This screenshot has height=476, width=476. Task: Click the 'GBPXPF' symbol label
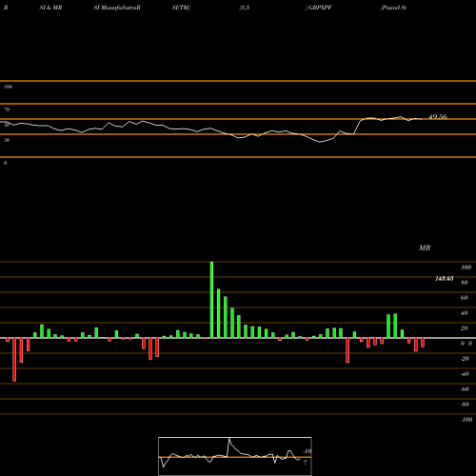point(320,8)
